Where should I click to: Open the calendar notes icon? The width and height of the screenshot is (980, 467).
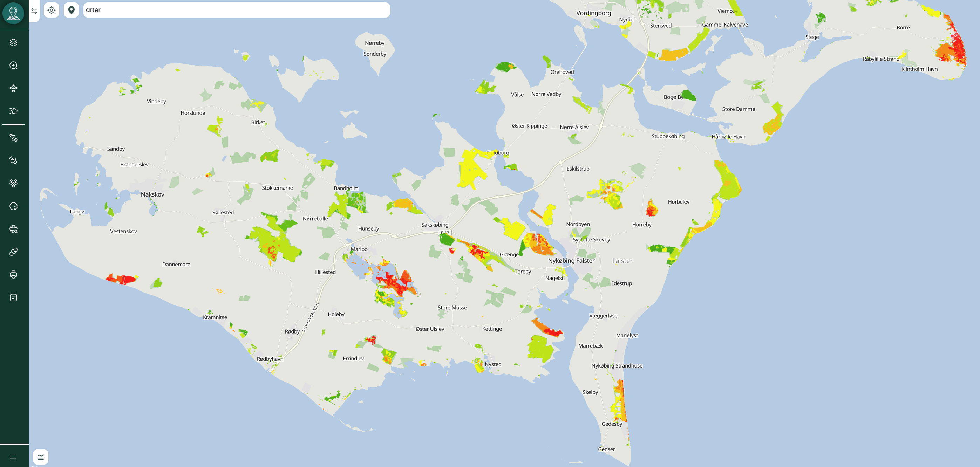click(13, 297)
